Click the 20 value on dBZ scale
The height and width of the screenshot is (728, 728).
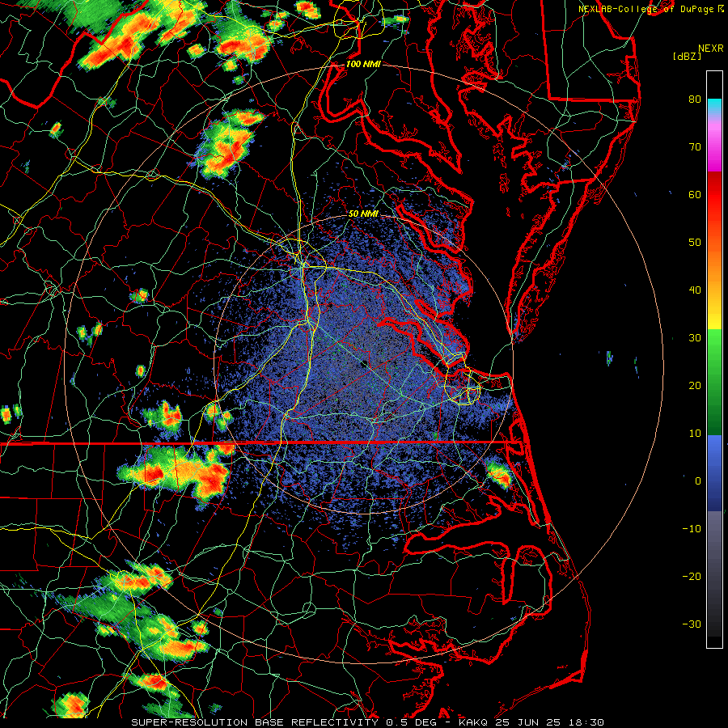click(x=695, y=386)
